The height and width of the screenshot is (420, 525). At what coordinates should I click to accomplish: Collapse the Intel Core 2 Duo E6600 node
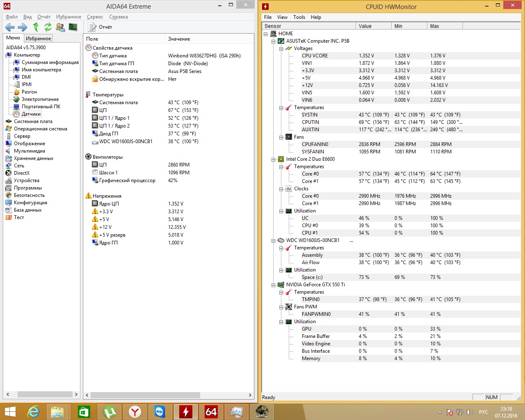pos(274,159)
